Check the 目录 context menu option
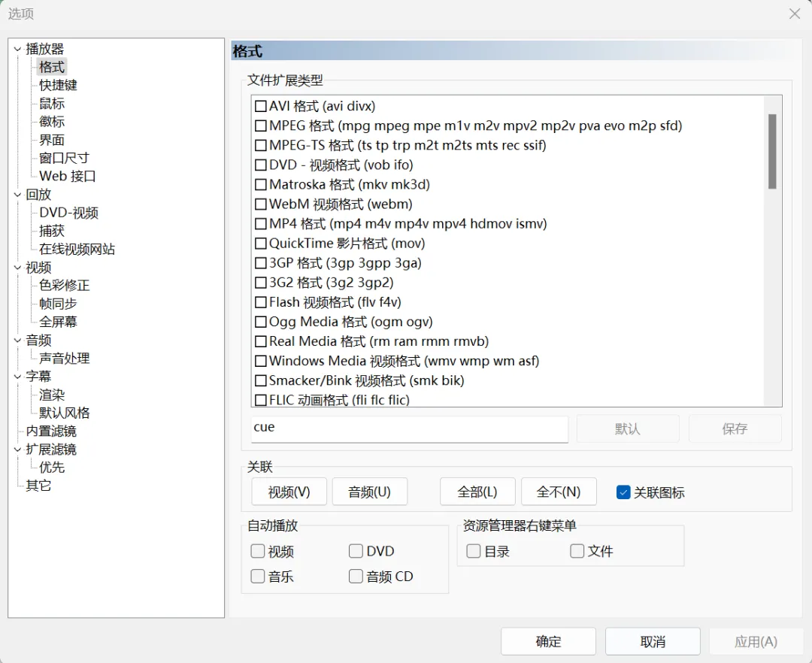Image resolution: width=812 pixels, height=663 pixels. 473,552
